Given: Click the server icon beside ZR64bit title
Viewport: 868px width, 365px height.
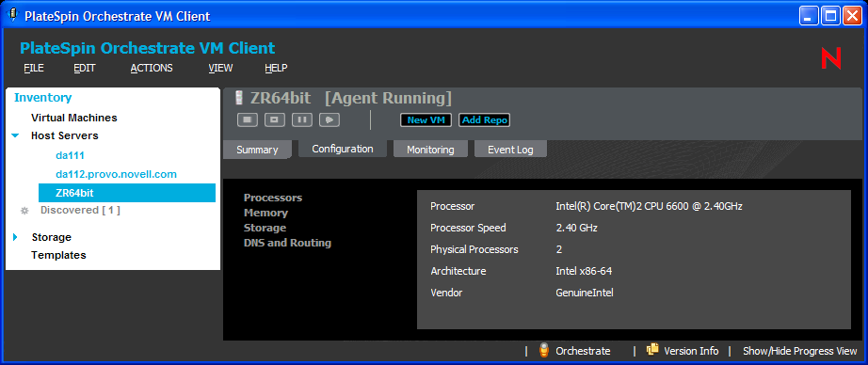Looking at the screenshot, I should click(x=239, y=99).
